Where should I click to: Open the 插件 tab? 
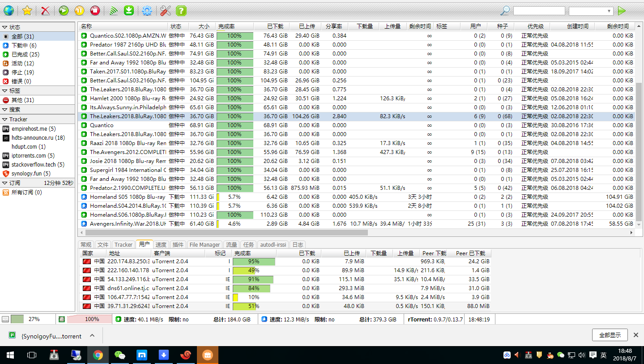[178, 244]
